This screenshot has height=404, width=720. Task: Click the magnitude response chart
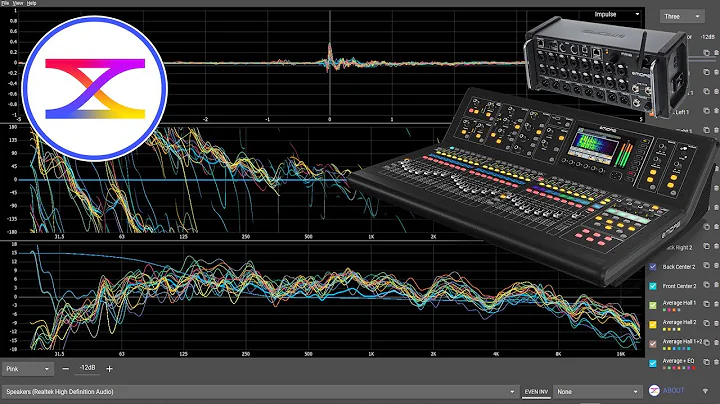[322, 299]
